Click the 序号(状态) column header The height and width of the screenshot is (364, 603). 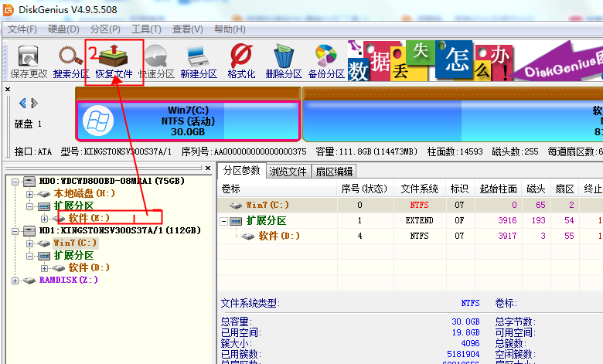point(364,189)
